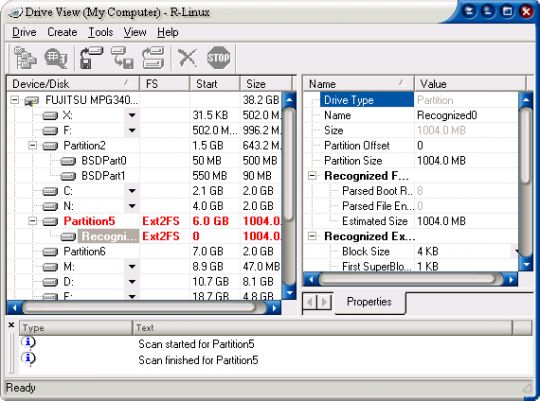Click the Remove toolbar icon with X
The image size is (540, 401).
(x=187, y=58)
